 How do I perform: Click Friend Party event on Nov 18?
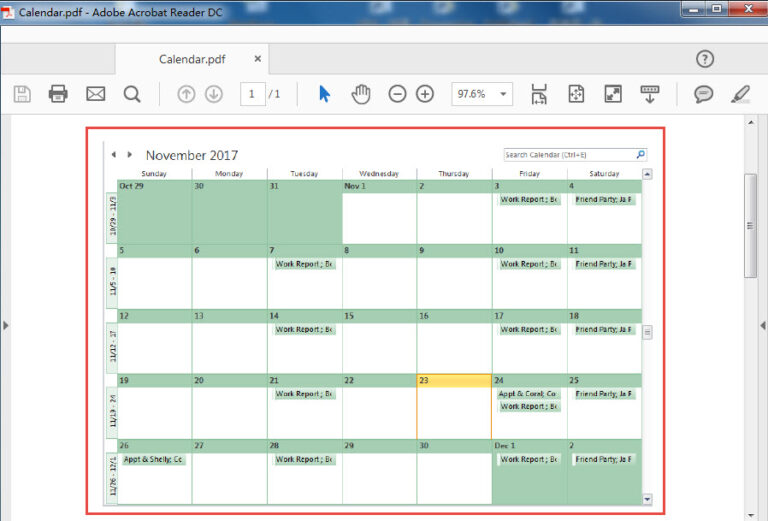(604, 330)
